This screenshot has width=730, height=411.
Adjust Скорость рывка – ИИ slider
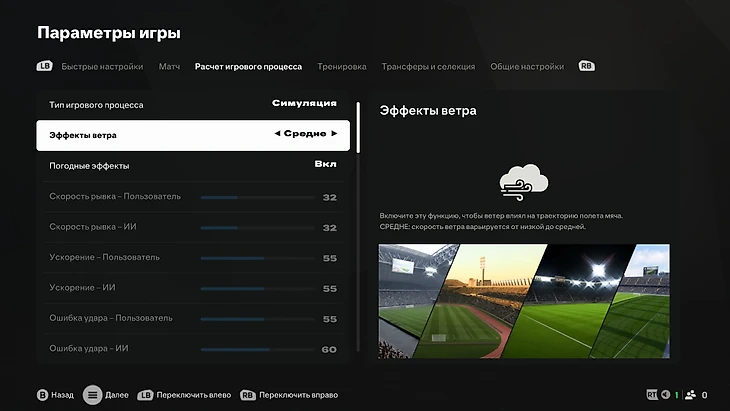(x=257, y=228)
